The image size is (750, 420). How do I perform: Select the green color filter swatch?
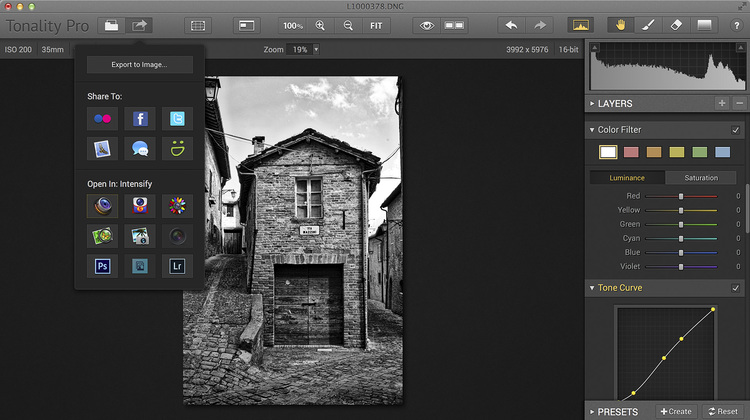click(700, 152)
